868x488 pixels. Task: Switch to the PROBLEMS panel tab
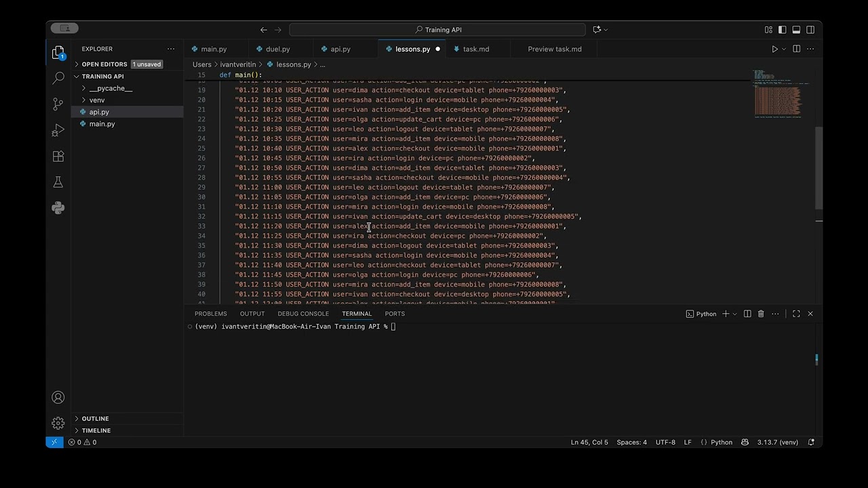pos(210,314)
